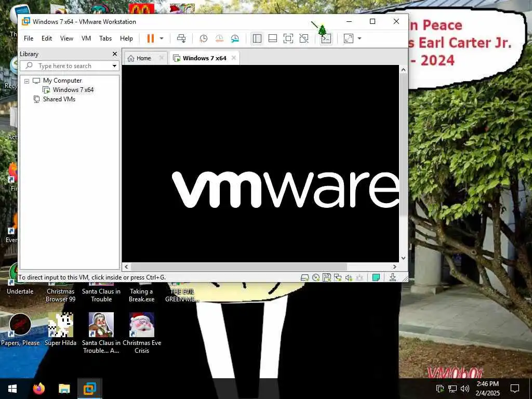Image resolution: width=532 pixels, height=399 pixels.
Task: Revert virtual machine to previous snapshot
Action: pyautogui.click(x=219, y=38)
